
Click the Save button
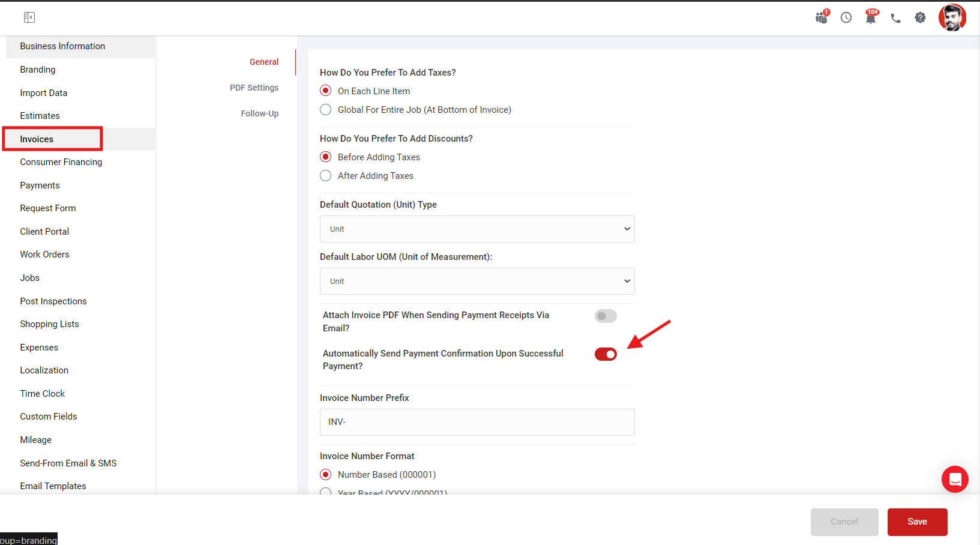point(917,522)
